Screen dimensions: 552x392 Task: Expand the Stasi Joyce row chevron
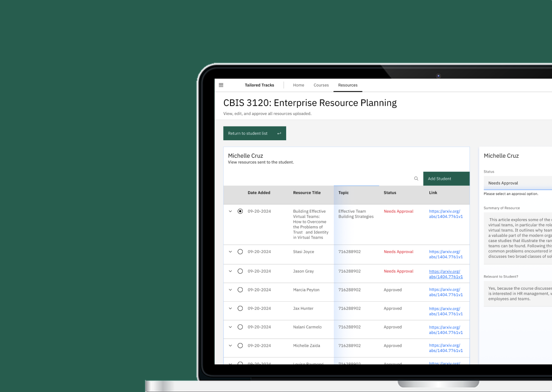tap(230, 252)
